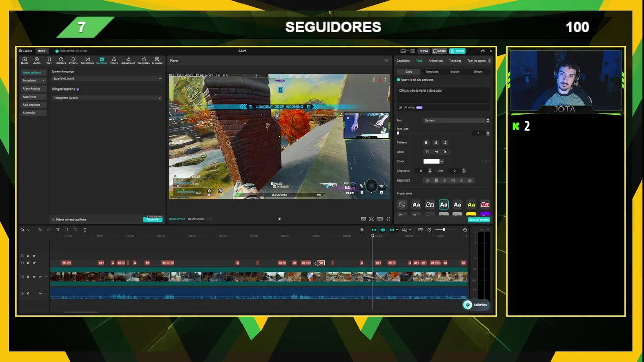Align caption text to the left
The width and height of the screenshot is (644, 362).
(428, 180)
